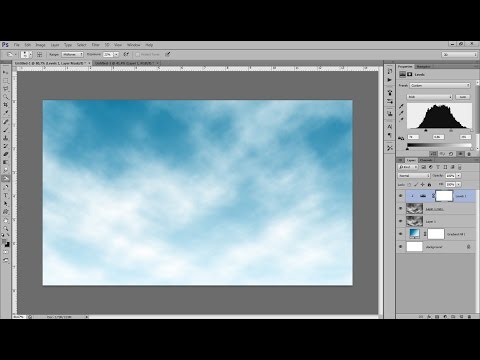Select the Blur tool
Image resolution: width=480 pixels, height=360 pixels.
tap(6, 170)
